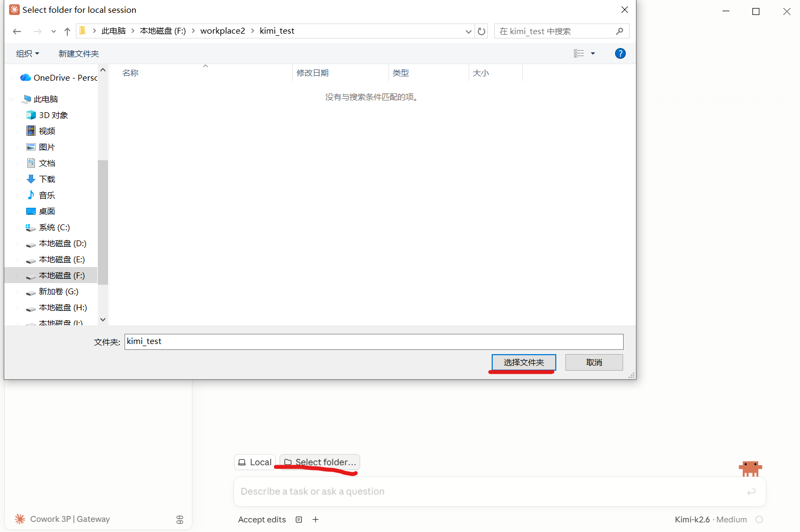Click workplace2 breadcrumb in address bar
The width and height of the screenshot is (800, 532).
(x=223, y=31)
